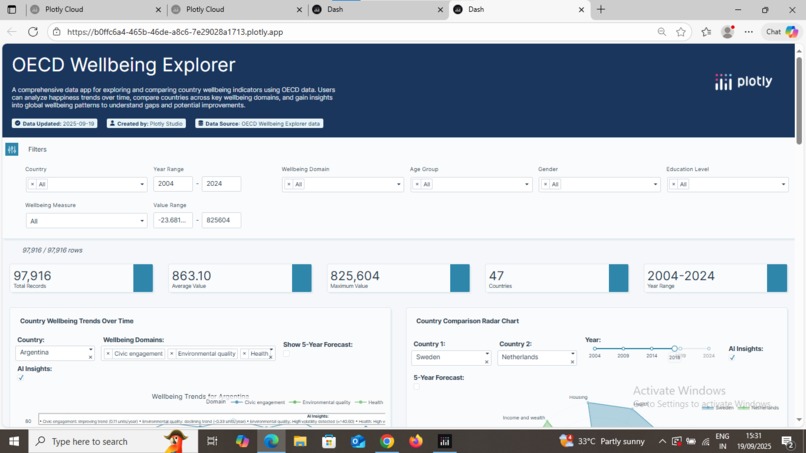Viewport: 806px width, 453px height.
Task: Set Year slider to 2004 mark
Action: (595, 349)
